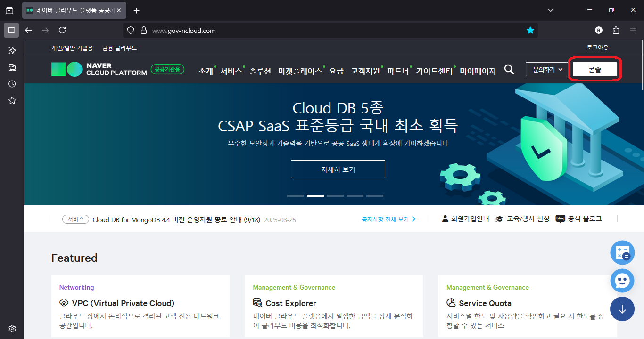
Task: Click the address bar URL field
Action: [330, 31]
